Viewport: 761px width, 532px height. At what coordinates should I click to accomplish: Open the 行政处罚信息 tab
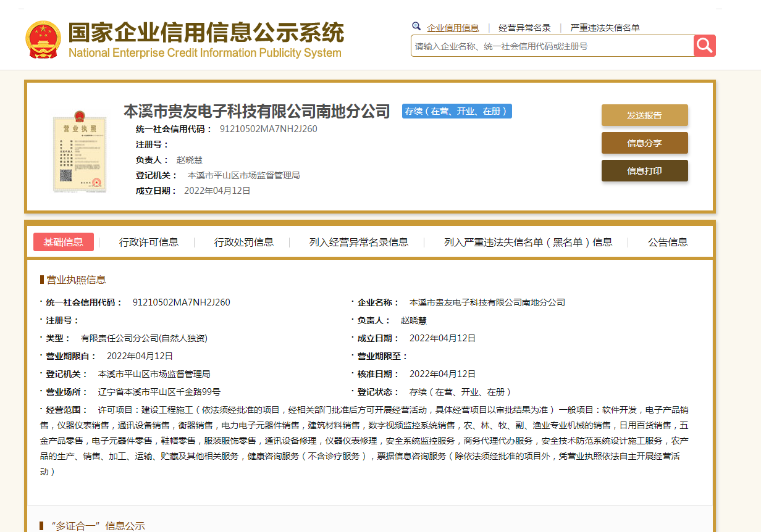pos(244,242)
